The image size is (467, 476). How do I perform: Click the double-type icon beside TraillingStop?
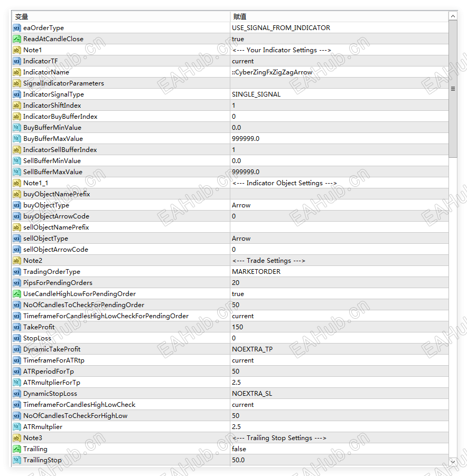17,460
